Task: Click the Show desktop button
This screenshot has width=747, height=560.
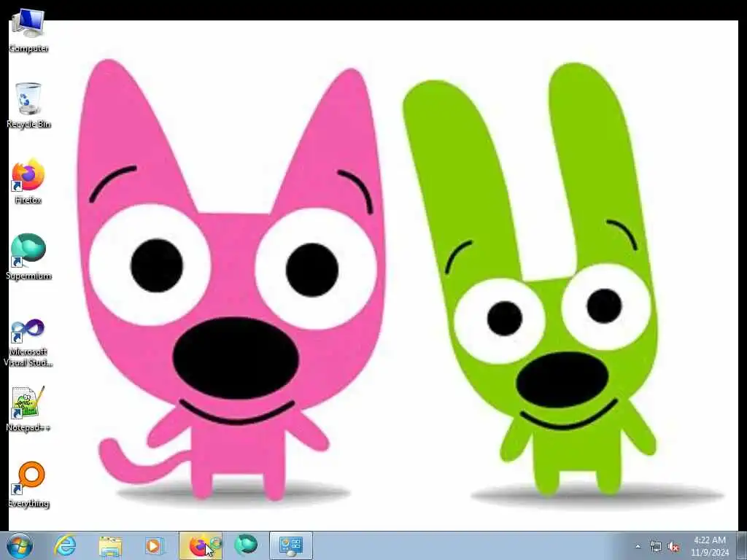Action: (x=742, y=545)
